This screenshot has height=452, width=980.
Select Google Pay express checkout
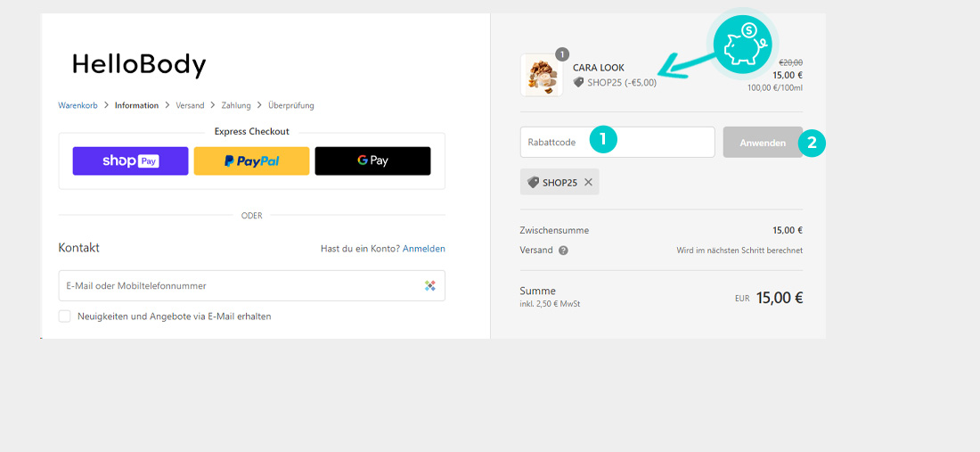tap(372, 160)
